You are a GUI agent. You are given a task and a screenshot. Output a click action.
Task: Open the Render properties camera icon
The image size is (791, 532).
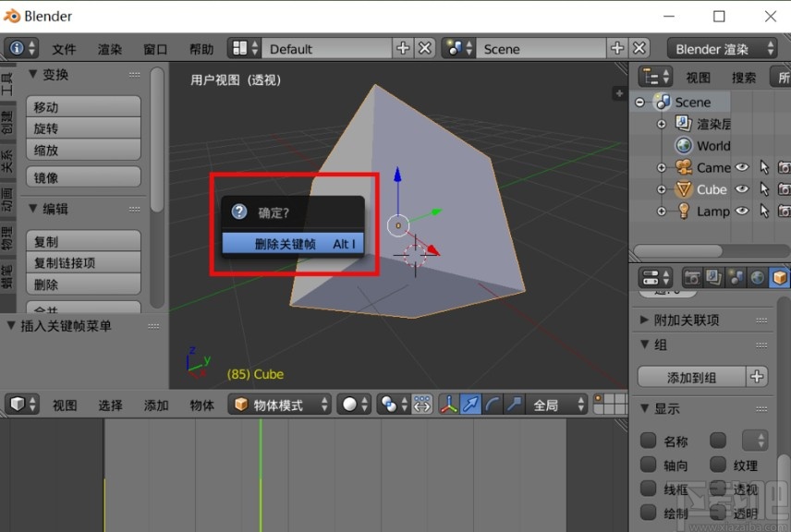693,277
